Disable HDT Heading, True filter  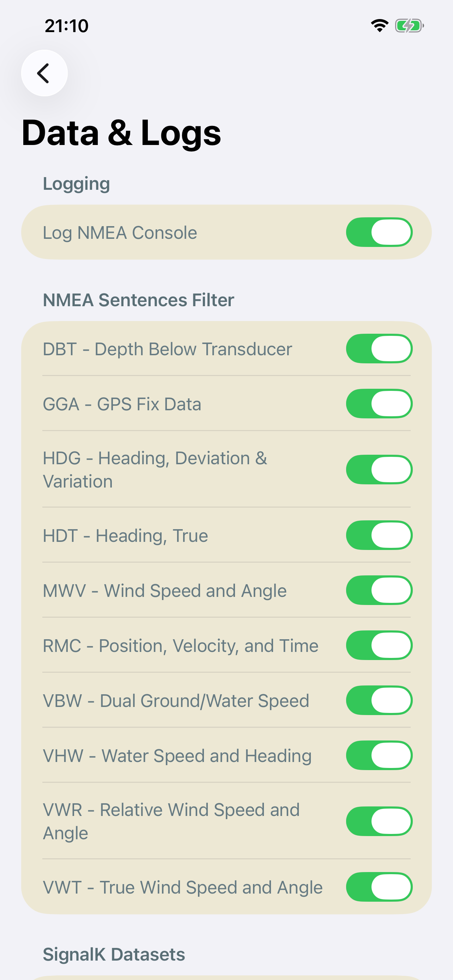[x=379, y=535]
